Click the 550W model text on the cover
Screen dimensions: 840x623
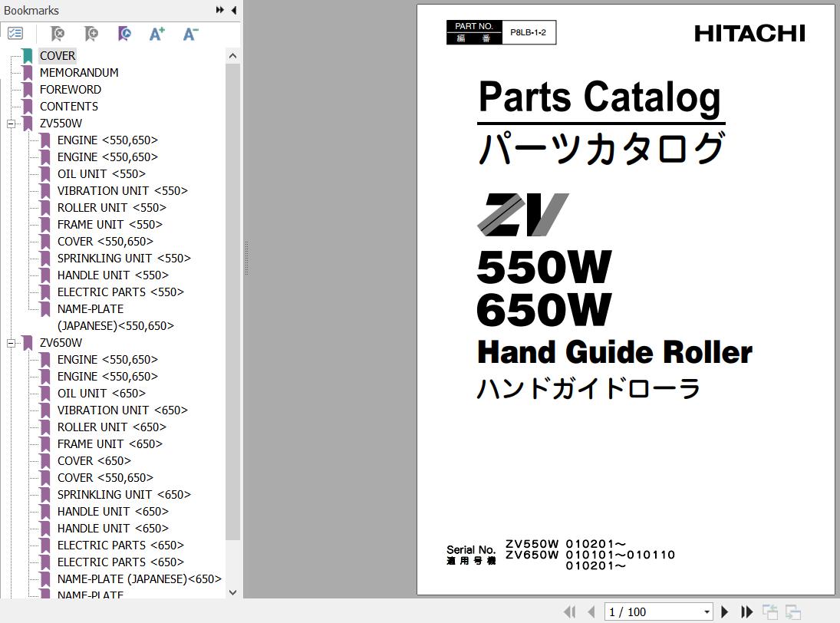tap(545, 267)
